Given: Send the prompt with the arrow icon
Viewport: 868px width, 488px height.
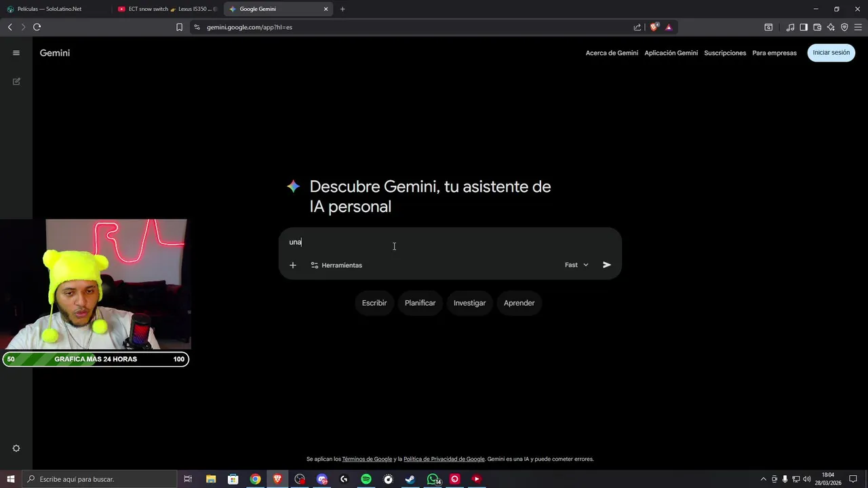Looking at the screenshot, I should point(607,265).
